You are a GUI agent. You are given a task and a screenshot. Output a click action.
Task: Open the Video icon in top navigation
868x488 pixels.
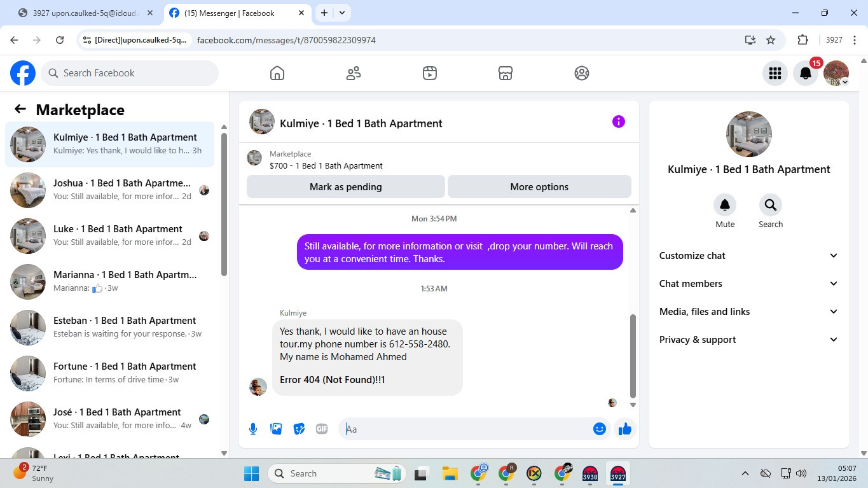[x=430, y=73]
